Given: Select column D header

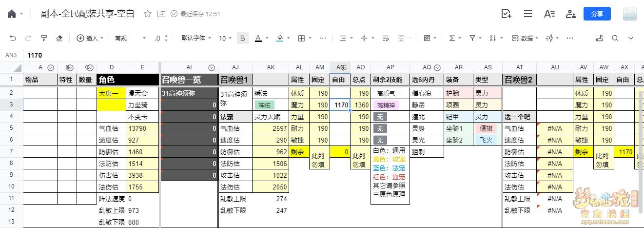Looking at the screenshot, I should pyautogui.click(x=112, y=67).
